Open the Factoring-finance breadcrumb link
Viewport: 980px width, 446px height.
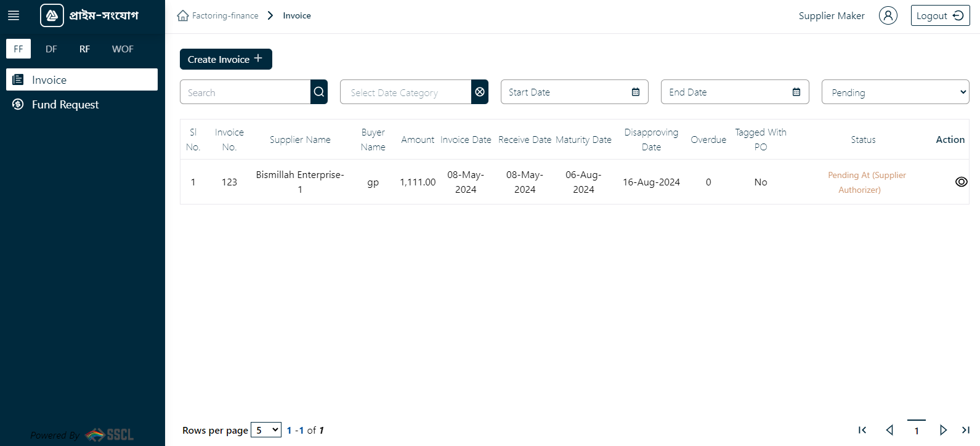tap(225, 15)
